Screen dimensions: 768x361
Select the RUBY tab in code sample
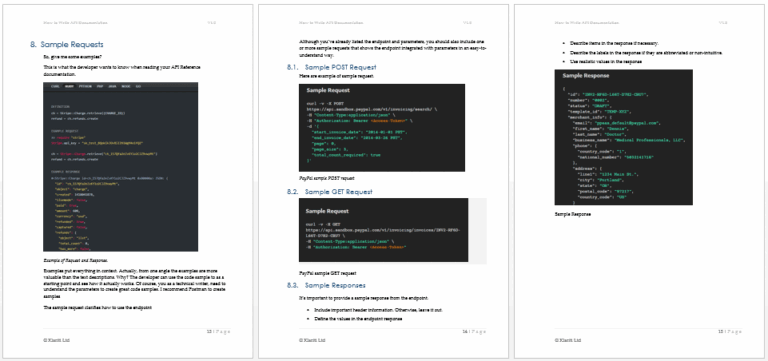(70, 86)
